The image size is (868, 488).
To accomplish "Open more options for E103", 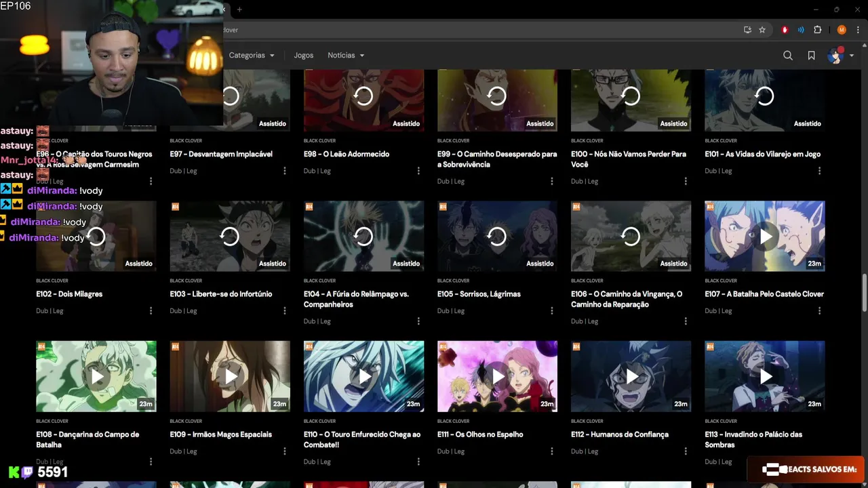I will coord(285,310).
